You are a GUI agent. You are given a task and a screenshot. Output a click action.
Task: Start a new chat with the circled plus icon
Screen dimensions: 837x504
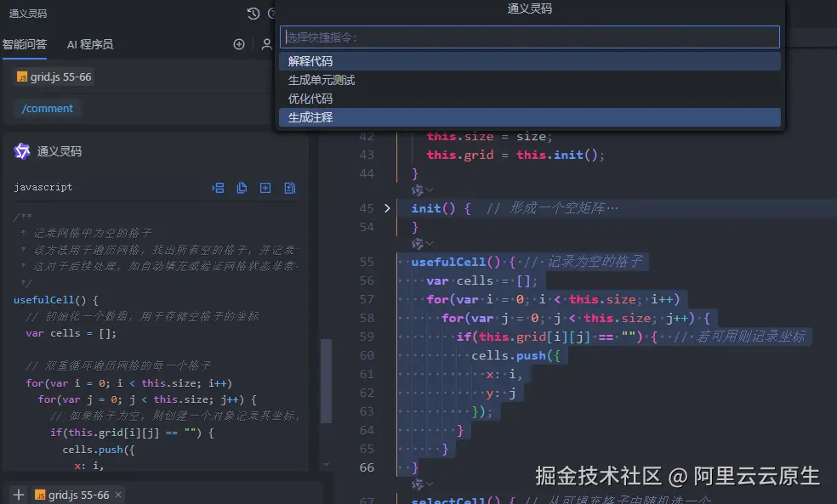239,44
